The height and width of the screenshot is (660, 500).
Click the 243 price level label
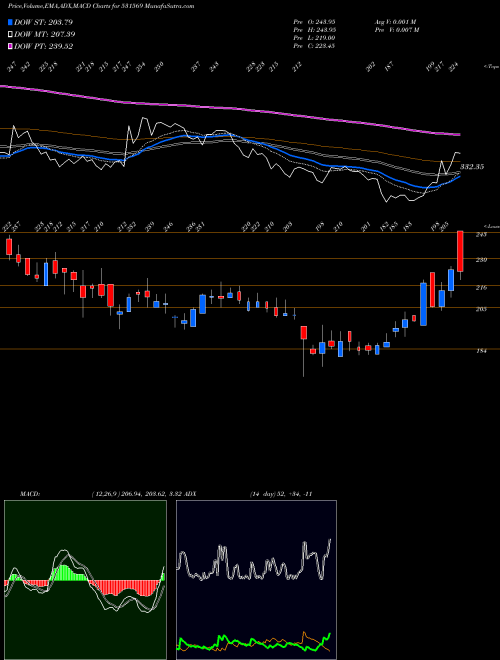481,234
